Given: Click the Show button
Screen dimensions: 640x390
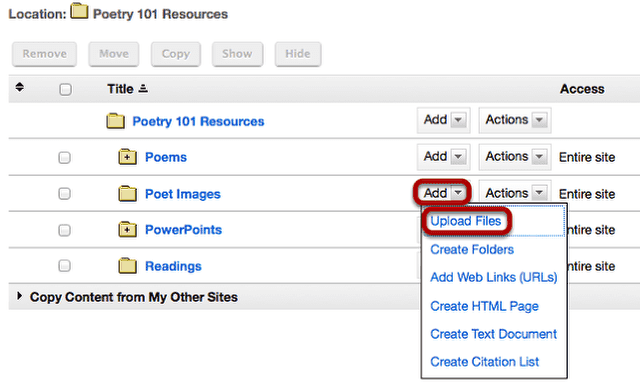Looking at the screenshot, I should pos(237,54).
